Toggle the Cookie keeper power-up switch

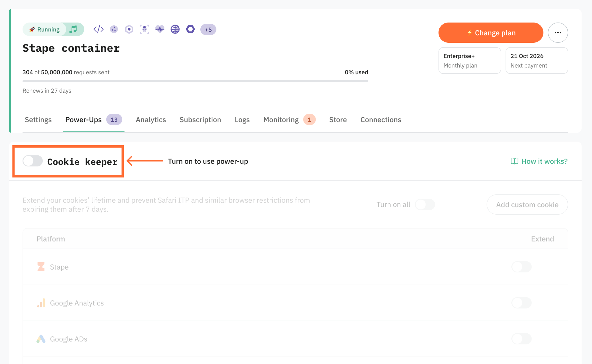33,161
